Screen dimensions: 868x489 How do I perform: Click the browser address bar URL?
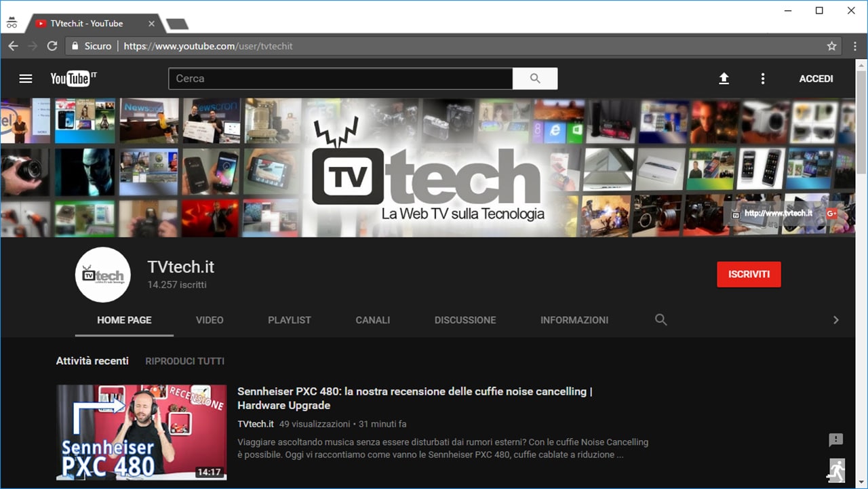click(208, 46)
